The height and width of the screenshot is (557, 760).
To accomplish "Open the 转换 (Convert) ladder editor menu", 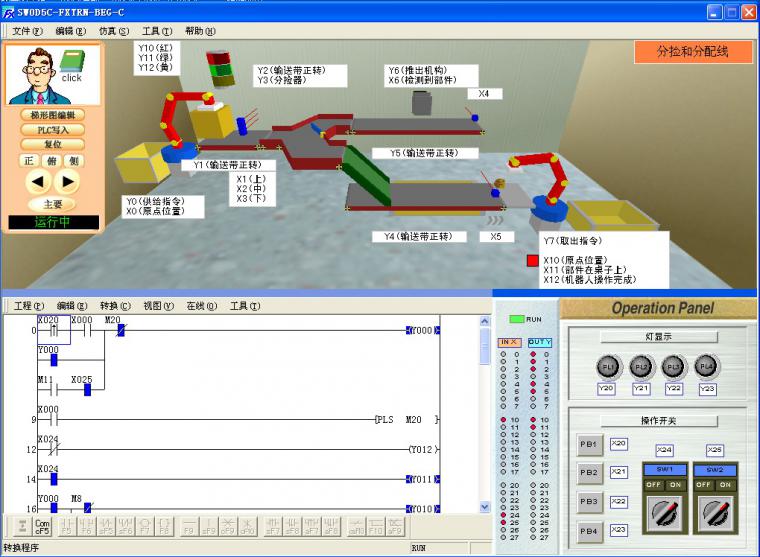I will pyautogui.click(x=115, y=306).
